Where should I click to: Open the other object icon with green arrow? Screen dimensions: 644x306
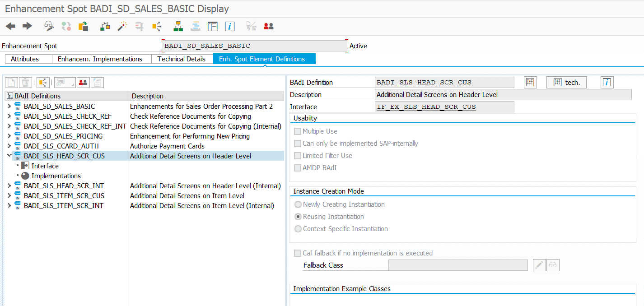coord(84,26)
